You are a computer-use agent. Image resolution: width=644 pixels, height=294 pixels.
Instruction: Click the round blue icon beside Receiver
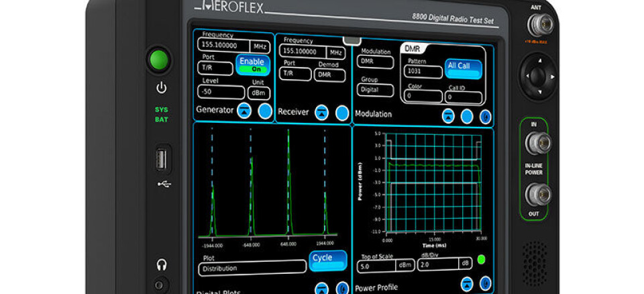(x=341, y=113)
